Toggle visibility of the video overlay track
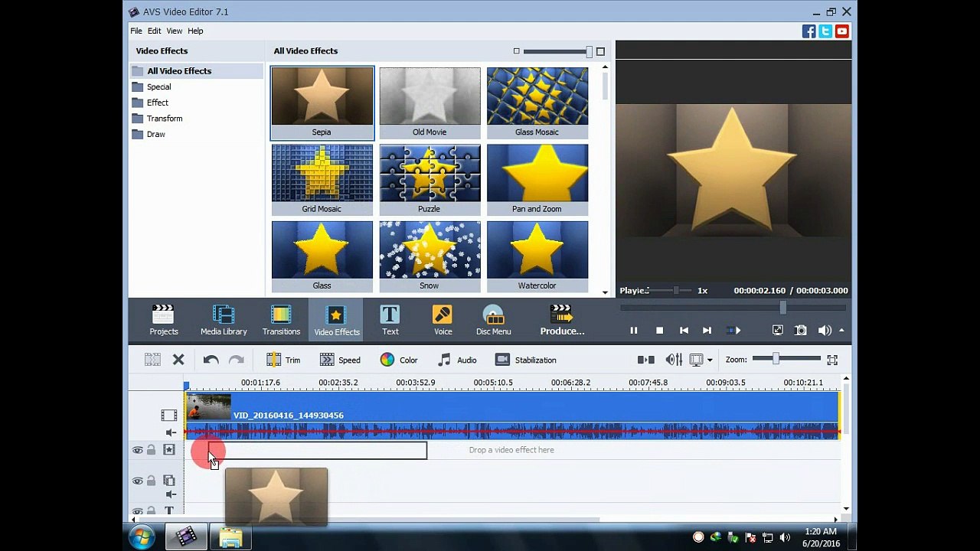Image resolution: width=980 pixels, height=551 pixels. click(138, 481)
